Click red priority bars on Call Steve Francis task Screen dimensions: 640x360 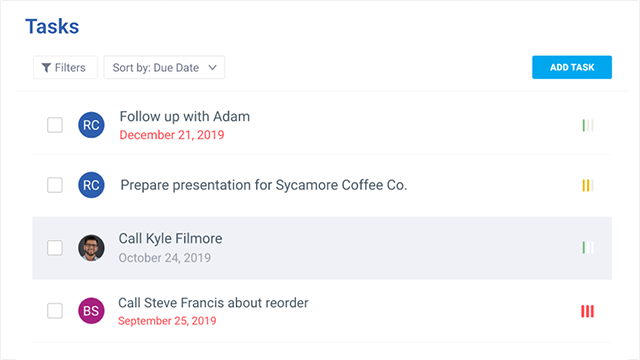[588, 311]
